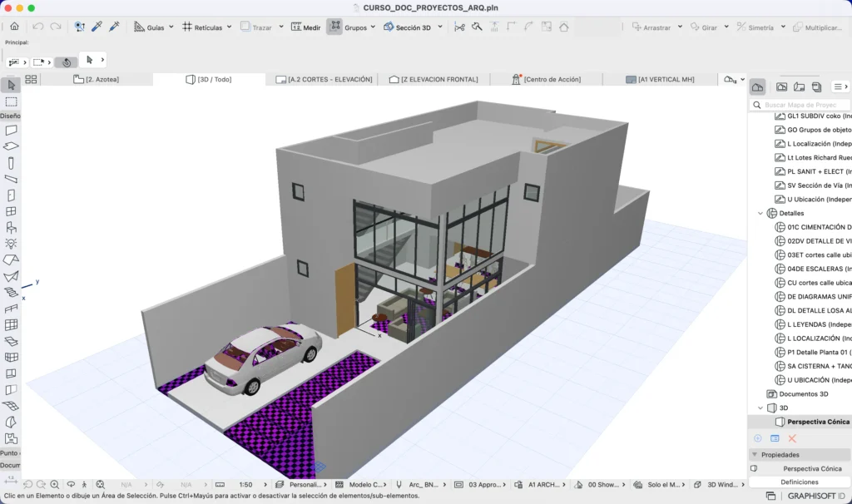Open the scale 1:50 selector arrow
Viewport: 852px width, 504px height.
(x=265, y=484)
